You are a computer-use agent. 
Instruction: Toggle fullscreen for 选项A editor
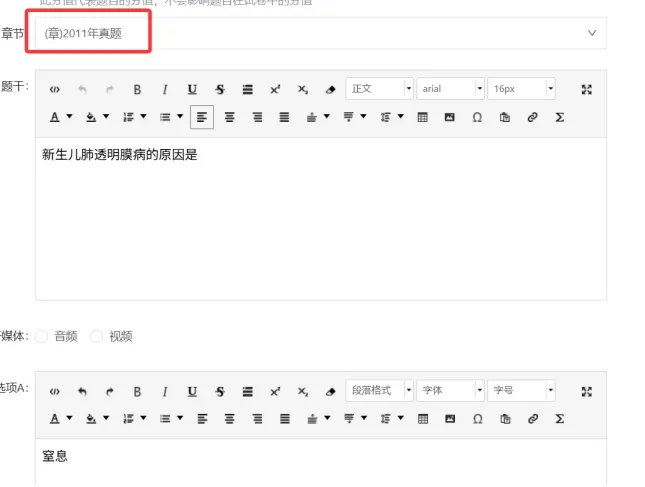coord(587,392)
